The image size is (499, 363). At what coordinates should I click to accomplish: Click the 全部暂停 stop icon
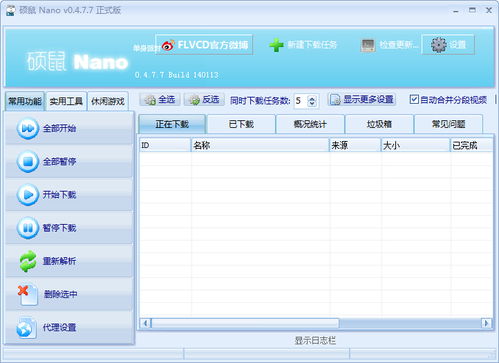click(x=28, y=162)
